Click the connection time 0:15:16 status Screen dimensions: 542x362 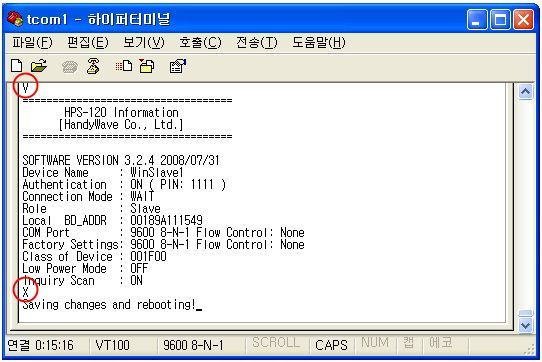pos(40,345)
